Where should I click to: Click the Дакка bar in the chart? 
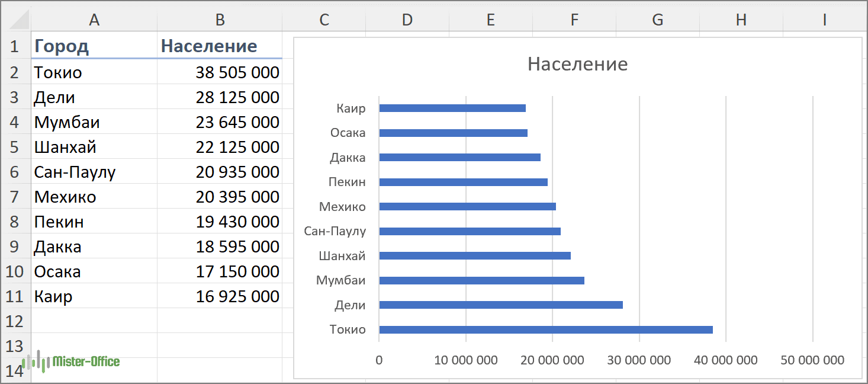[x=459, y=157]
